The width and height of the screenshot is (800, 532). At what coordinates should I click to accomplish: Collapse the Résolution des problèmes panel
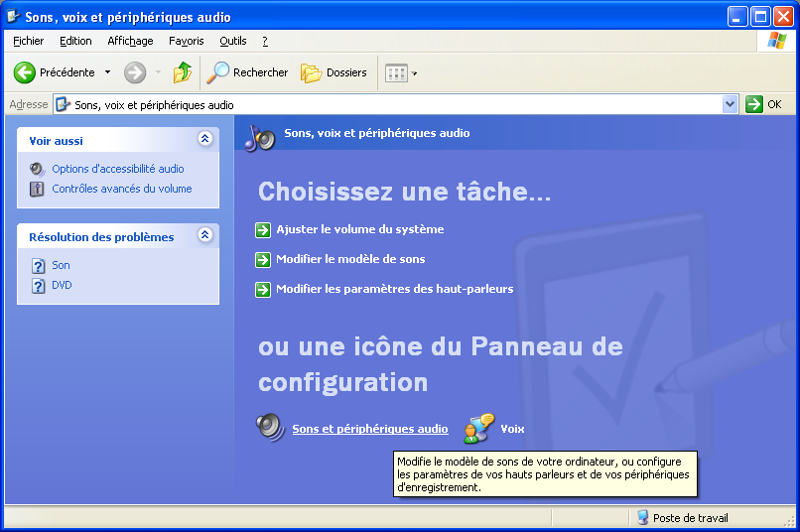(x=205, y=235)
